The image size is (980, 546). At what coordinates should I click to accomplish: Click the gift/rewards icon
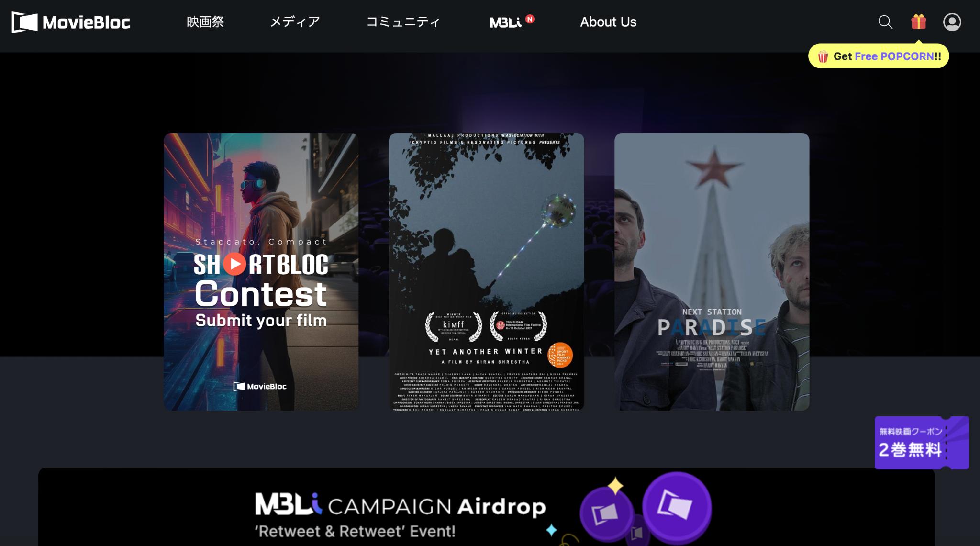918,22
